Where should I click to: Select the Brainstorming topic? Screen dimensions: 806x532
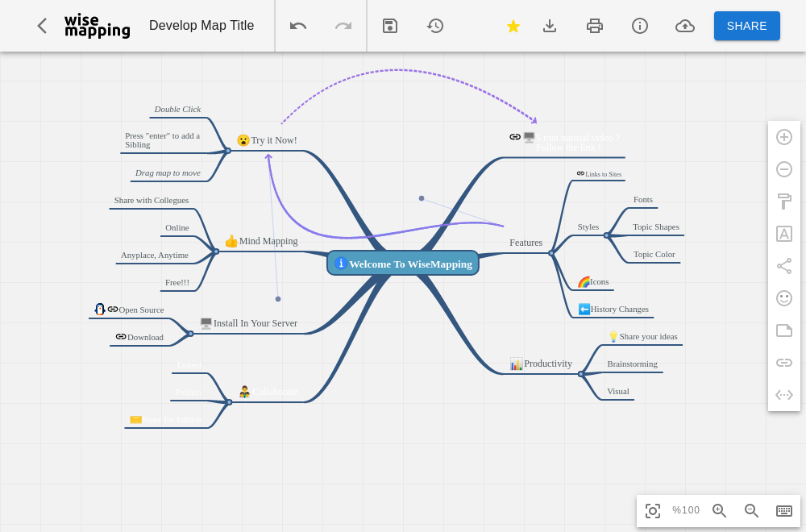[x=632, y=364]
